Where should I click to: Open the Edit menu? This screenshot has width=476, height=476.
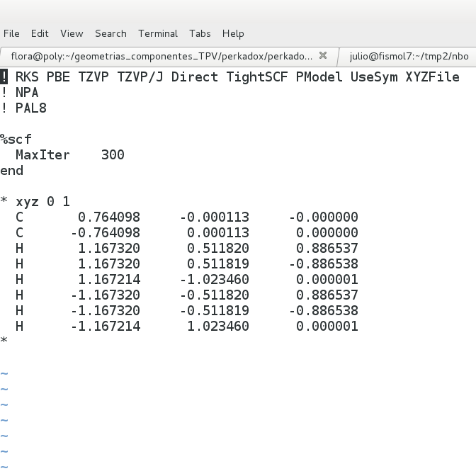click(x=40, y=33)
